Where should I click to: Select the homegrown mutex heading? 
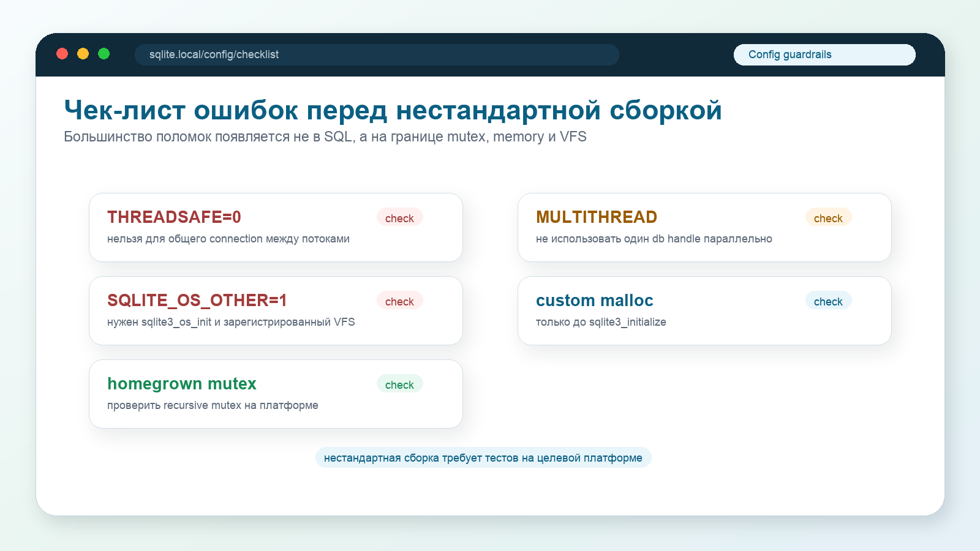tap(182, 384)
